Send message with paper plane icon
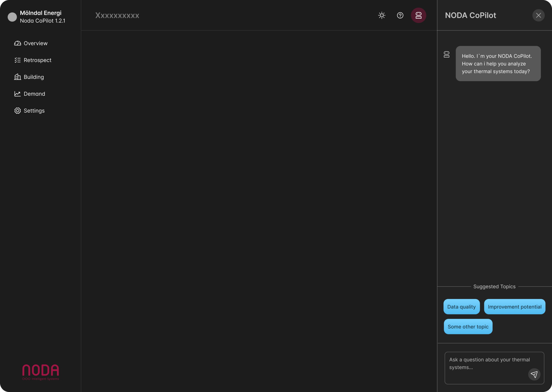 (534, 374)
